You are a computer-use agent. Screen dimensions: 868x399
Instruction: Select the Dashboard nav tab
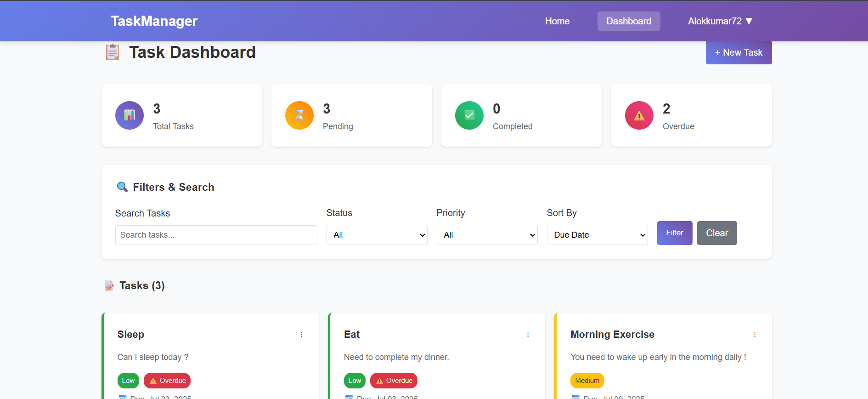(628, 21)
